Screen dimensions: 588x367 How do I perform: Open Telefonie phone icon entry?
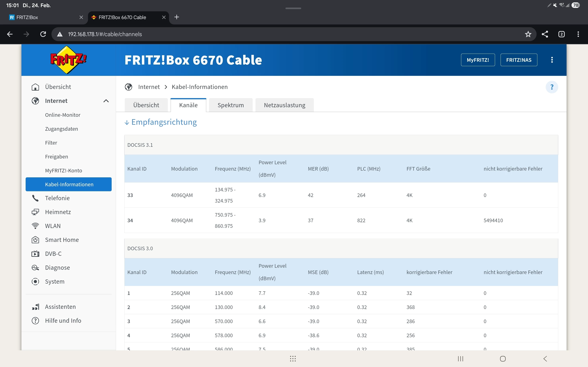pos(35,198)
